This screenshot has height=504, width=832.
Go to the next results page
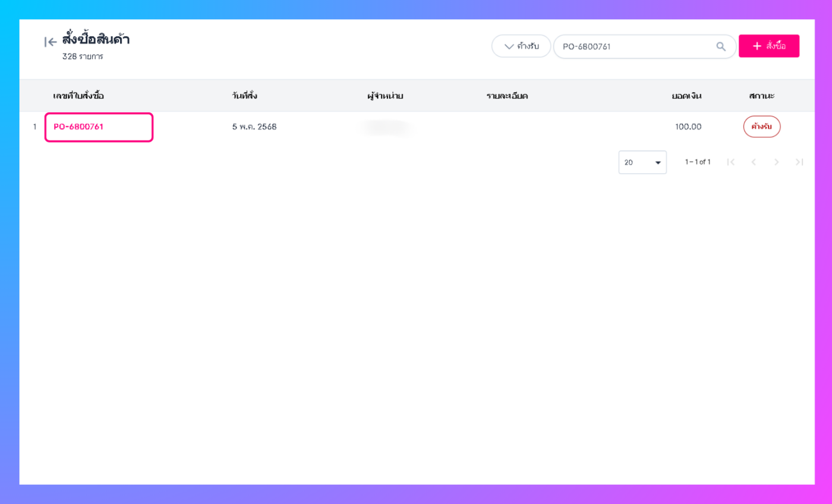point(776,162)
